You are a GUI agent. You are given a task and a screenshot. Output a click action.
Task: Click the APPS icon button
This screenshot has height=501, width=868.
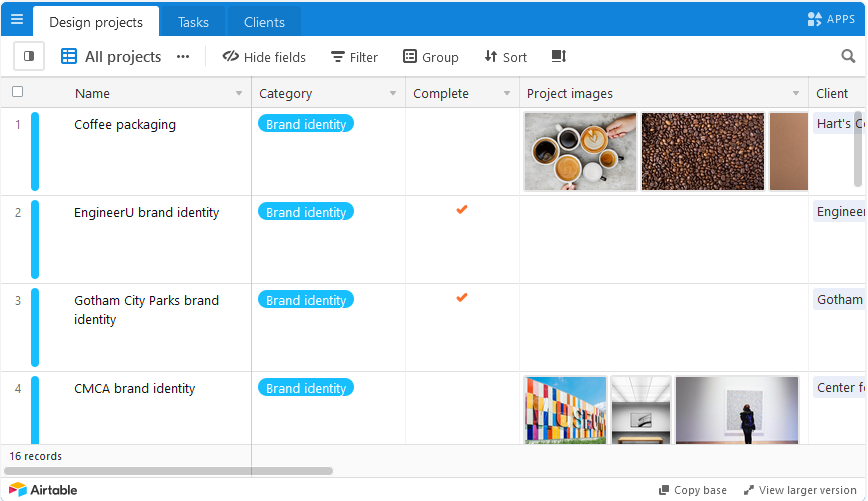click(x=831, y=19)
